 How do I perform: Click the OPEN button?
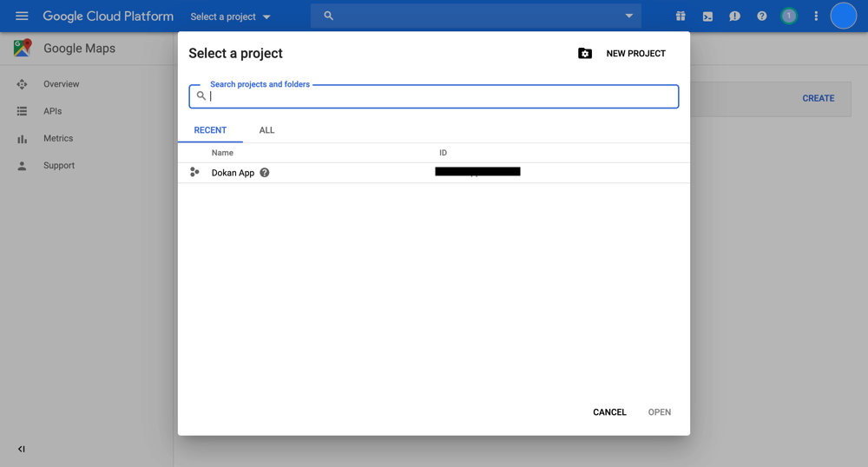[x=660, y=412]
